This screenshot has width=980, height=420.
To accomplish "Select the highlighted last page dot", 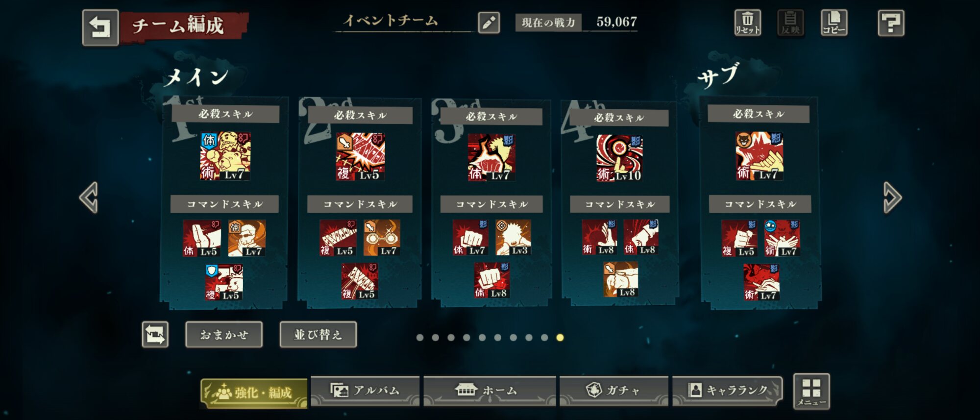I will point(560,338).
